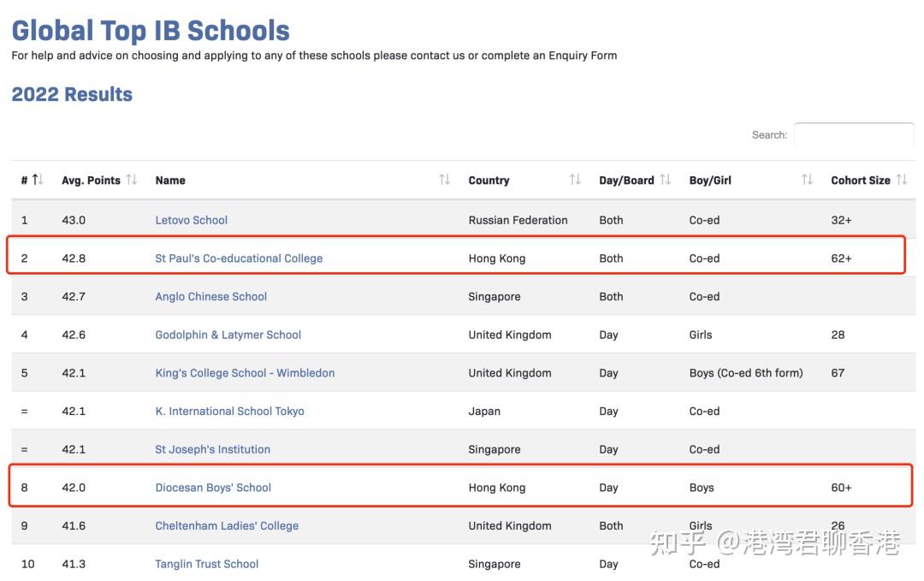Open K. International School Tokyo page

click(x=229, y=411)
